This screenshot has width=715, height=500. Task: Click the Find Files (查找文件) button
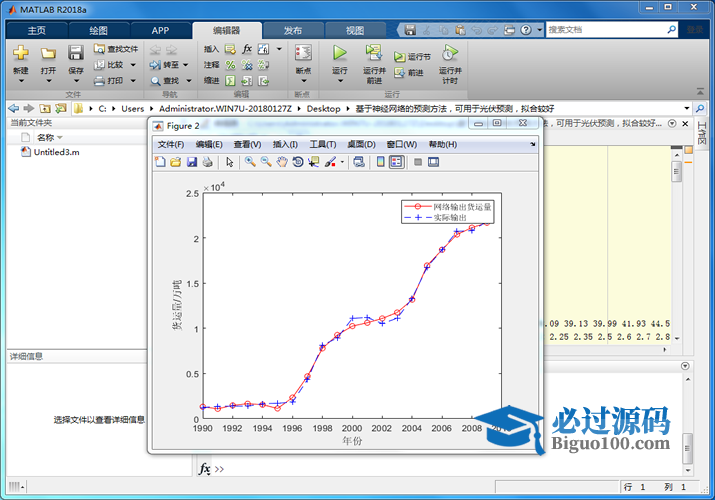[116, 48]
